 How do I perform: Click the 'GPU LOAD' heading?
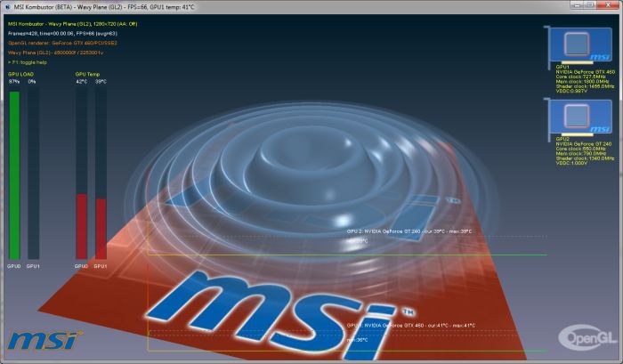[x=21, y=74]
